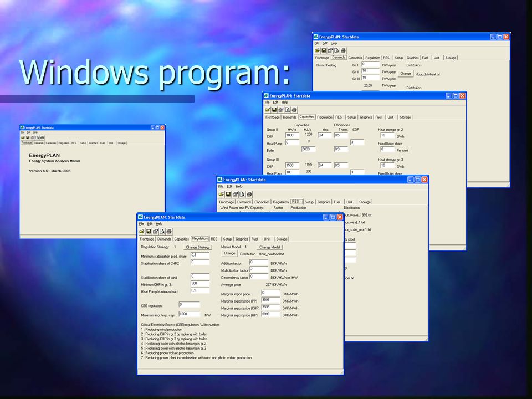
Task: Click Boiler capacity field showing 5000
Action: (309, 149)
